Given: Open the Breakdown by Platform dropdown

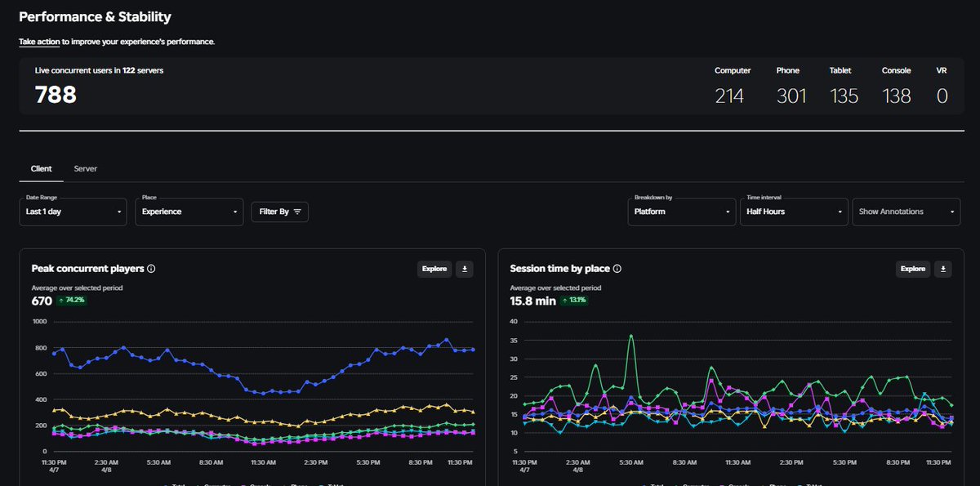Looking at the screenshot, I should click(683, 211).
